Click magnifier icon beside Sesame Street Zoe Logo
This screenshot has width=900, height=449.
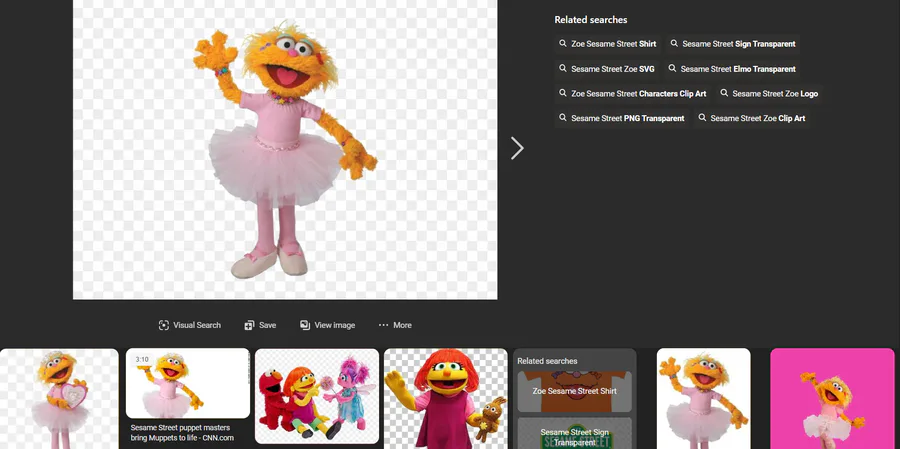pos(724,93)
